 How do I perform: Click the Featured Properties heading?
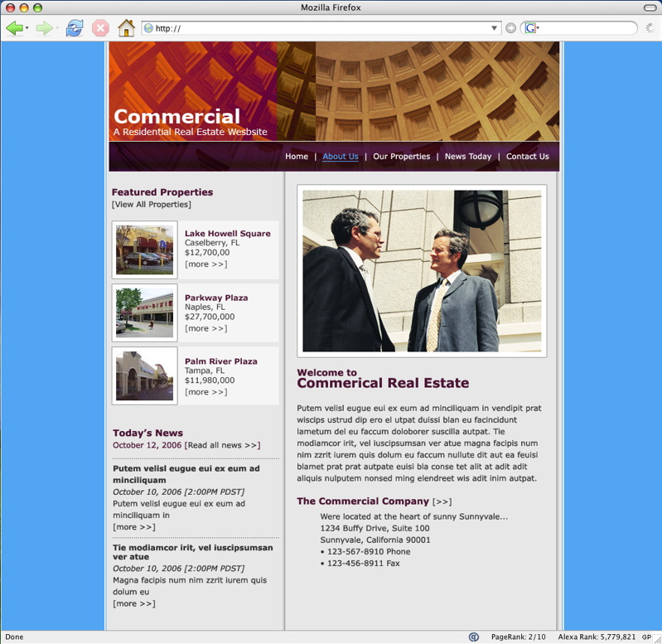point(162,192)
